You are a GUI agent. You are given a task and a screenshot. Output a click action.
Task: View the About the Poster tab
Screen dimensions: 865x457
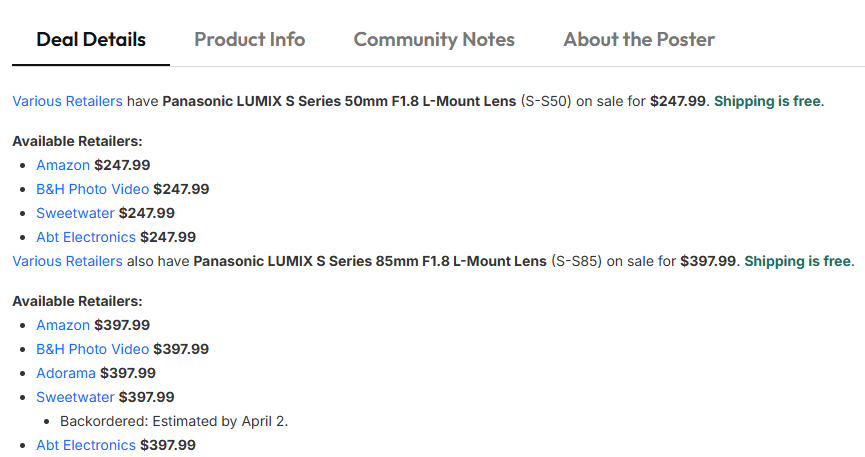pyautogui.click(x=639, y=40)
